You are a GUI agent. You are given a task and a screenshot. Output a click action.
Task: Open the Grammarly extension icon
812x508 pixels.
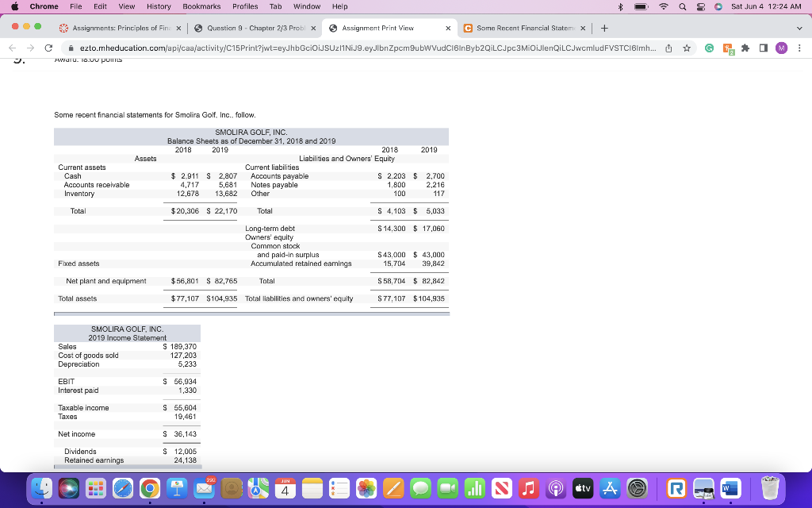710,48
